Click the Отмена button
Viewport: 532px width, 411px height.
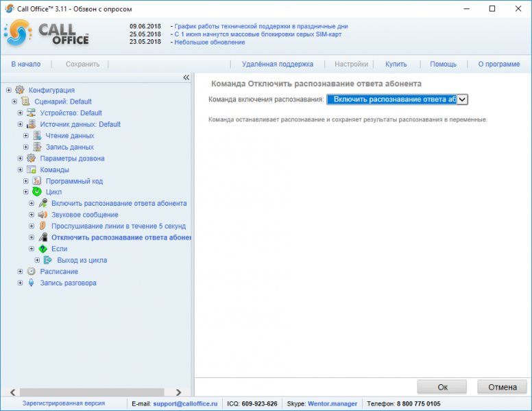pyautogui.click(x=502, y=387)
